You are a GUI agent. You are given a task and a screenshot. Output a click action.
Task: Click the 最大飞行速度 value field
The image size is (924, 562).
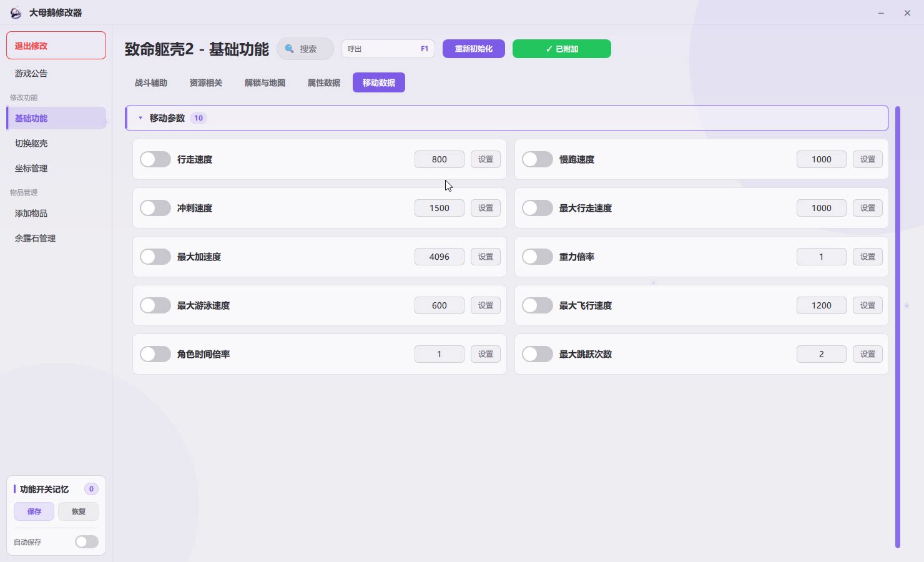[822, 305]
